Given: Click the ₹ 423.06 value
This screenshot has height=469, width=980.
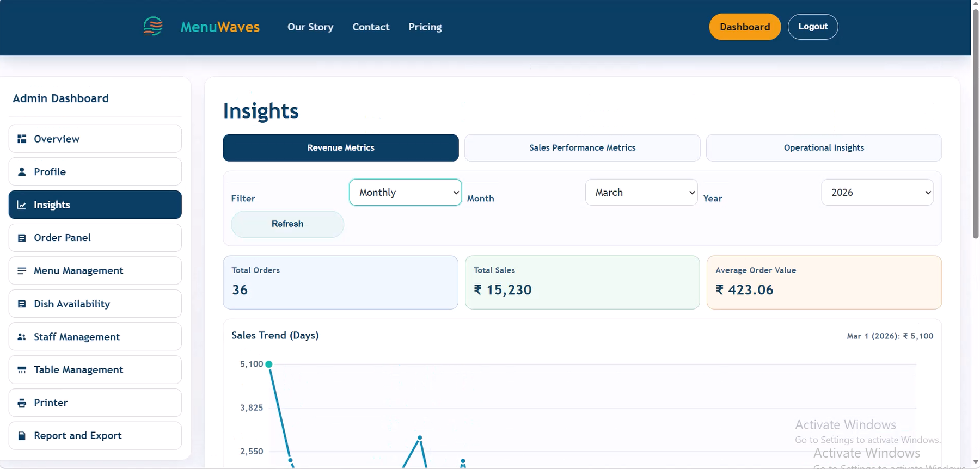Looking at the screenshot, I should tap(744, 290).
